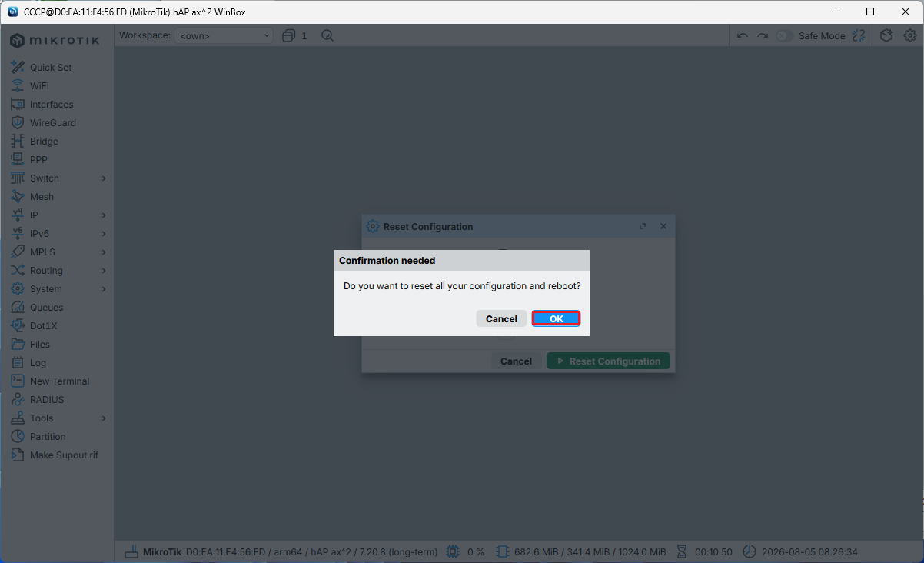Expand the Tools submenu chevron

tap(104, 418)
